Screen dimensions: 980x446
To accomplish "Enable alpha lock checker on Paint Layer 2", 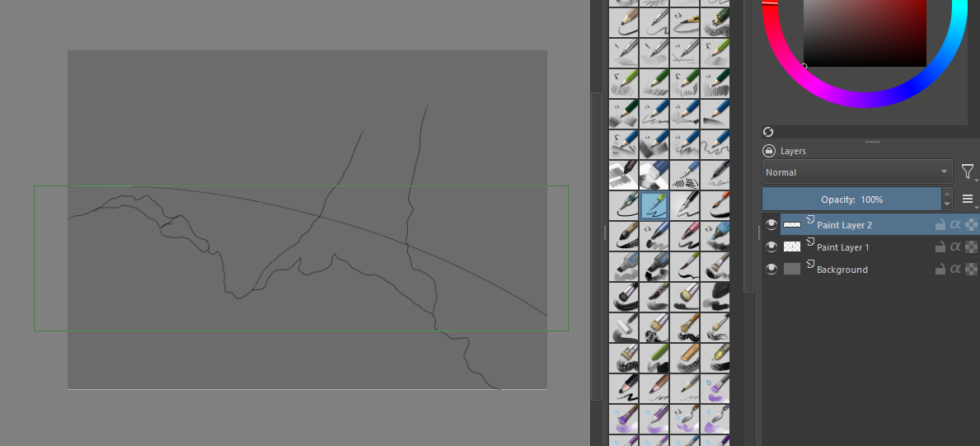I will (x=971, y=224).
